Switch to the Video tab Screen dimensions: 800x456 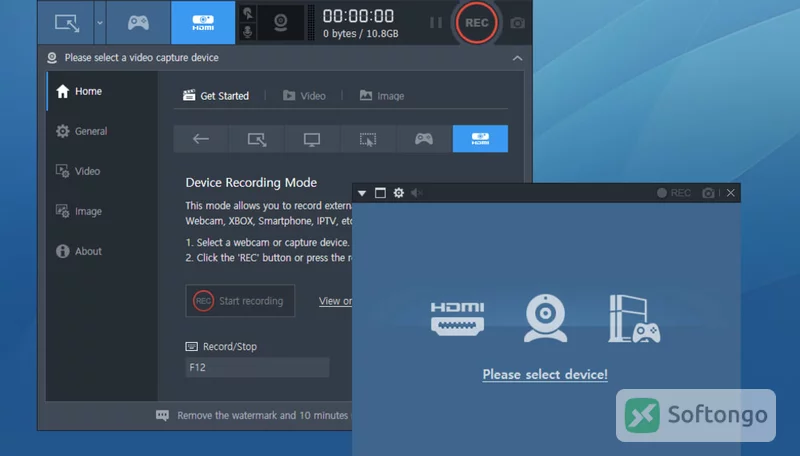[x=304, y=95]
